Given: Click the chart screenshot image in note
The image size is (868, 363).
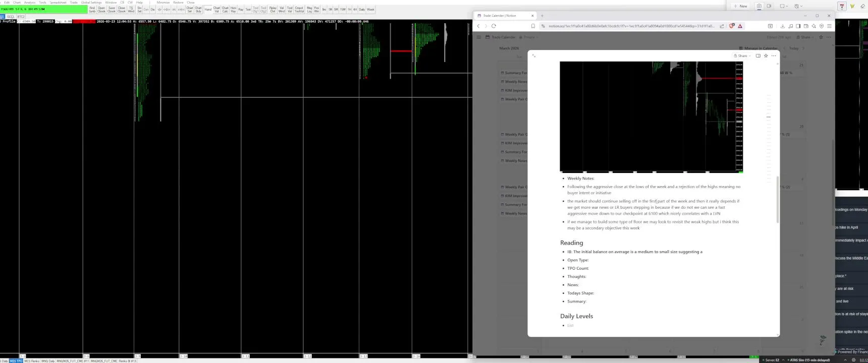Looking at the screenshot, I should 652,117.
